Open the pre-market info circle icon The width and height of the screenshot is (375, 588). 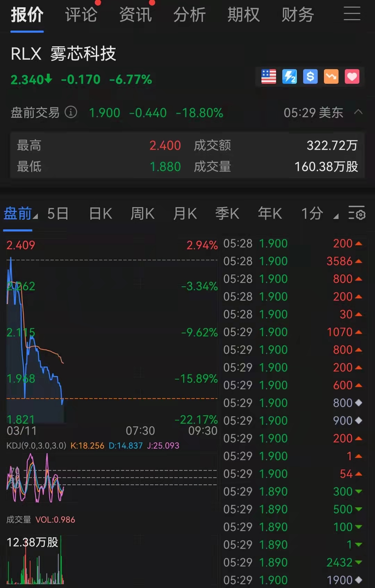[71, 112]
